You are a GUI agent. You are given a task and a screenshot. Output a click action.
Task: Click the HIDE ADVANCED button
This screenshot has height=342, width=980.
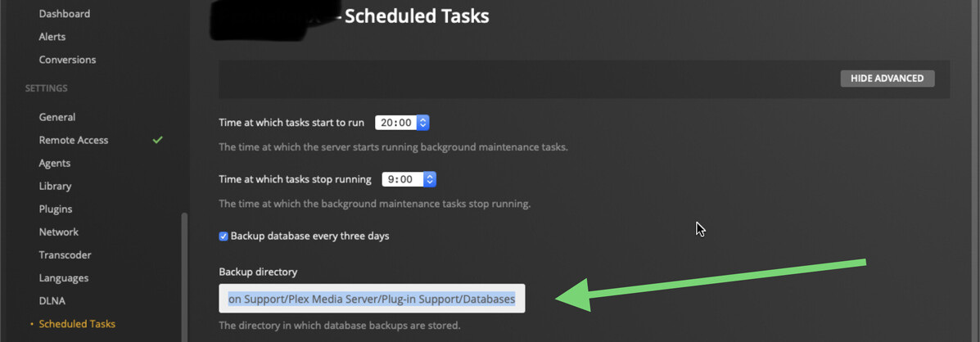tap(887, 79)
